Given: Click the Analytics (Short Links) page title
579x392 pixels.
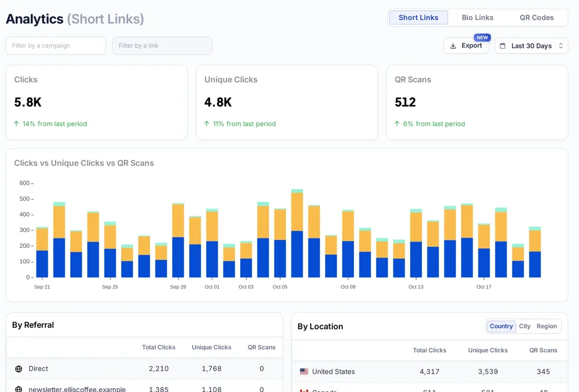Looking at the screenshot, I should pos(75,19).
